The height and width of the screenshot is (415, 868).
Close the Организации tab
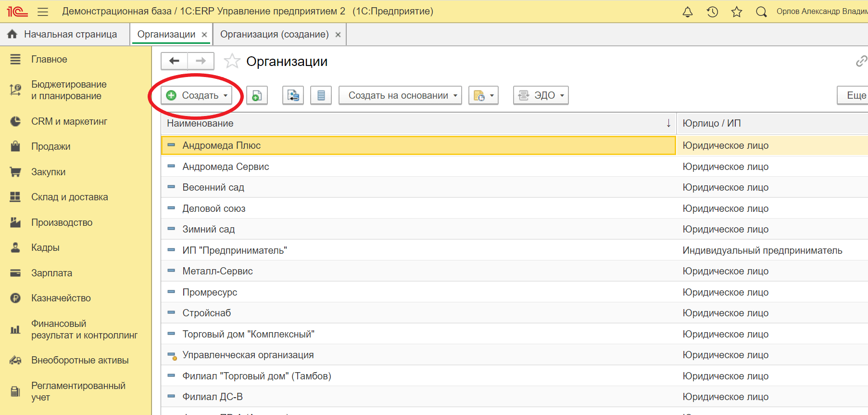click(x=204, y=35)
